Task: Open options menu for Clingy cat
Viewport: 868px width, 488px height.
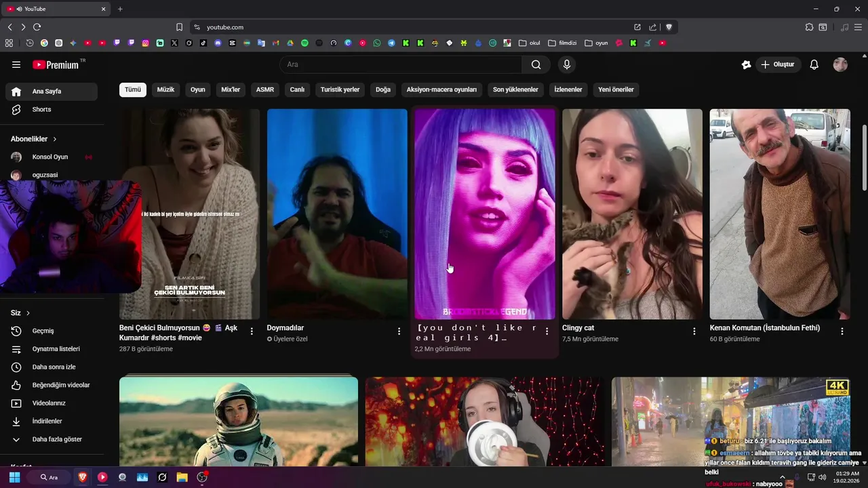Action: tap(694, 331)
